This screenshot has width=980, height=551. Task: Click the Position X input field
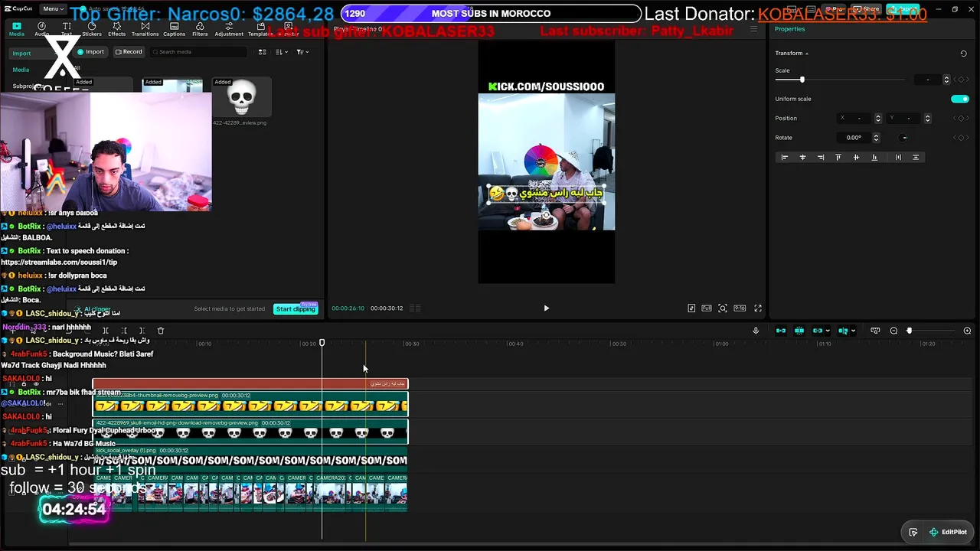tap(855, 119)
